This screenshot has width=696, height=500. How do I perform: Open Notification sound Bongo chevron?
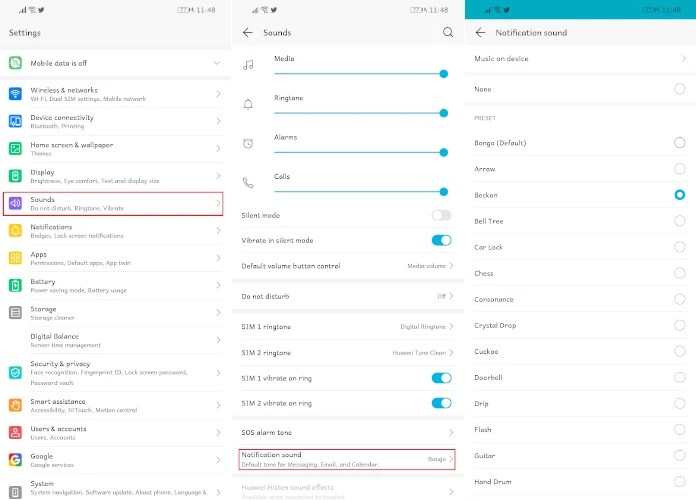coord(451,459)
